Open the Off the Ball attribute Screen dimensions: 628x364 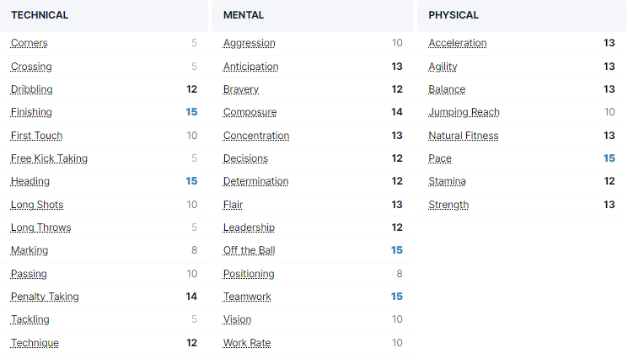coord(249,250)
